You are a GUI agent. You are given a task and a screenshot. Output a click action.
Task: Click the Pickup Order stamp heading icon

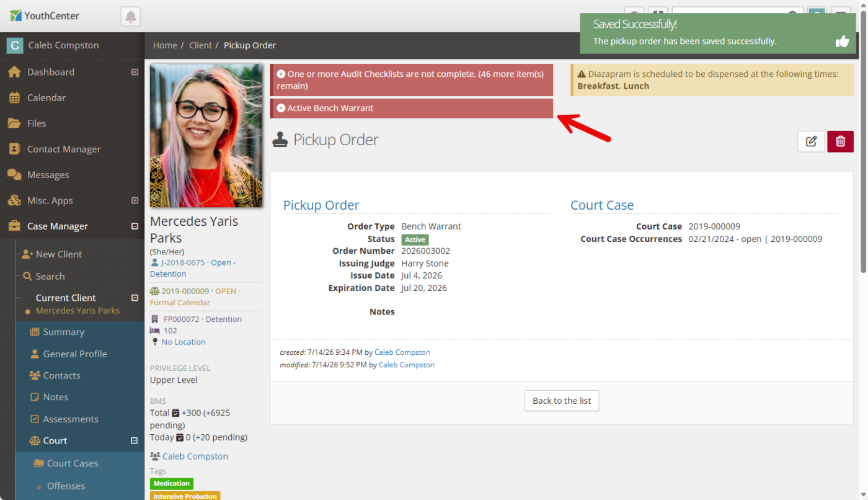coord(281,140)
